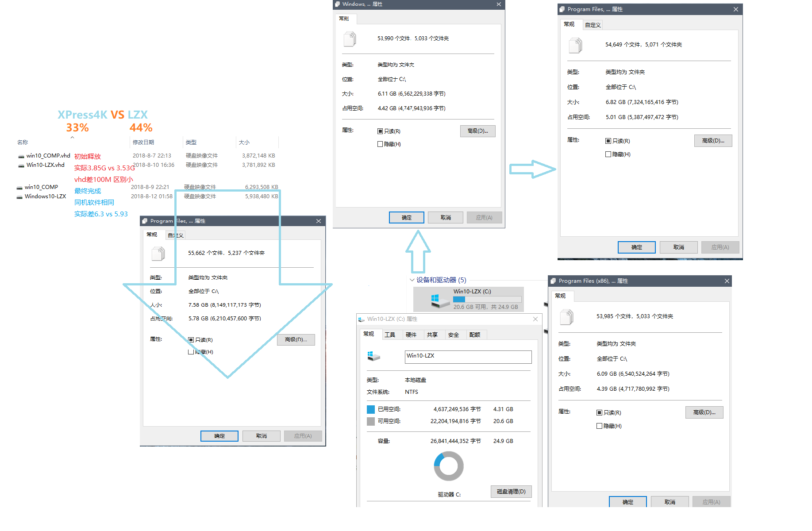812x531 pixels.
Task: Click the blue 已用空间 color swatch
Action: tap(371, 409)
